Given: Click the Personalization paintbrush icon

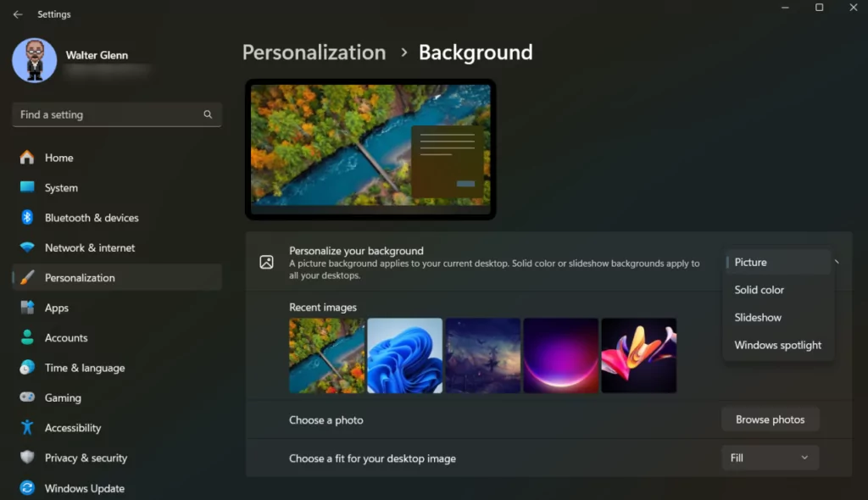Looking at the screenshot, I should [x=26, y=277].
